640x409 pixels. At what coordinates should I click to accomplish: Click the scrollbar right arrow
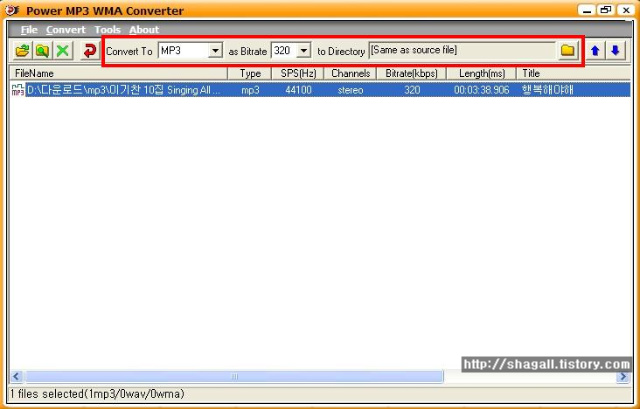point(623,376)
